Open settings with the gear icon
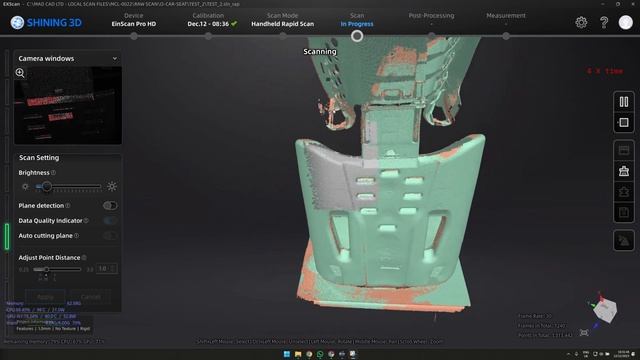Screen dimensions: 640x360 [581, 22]
